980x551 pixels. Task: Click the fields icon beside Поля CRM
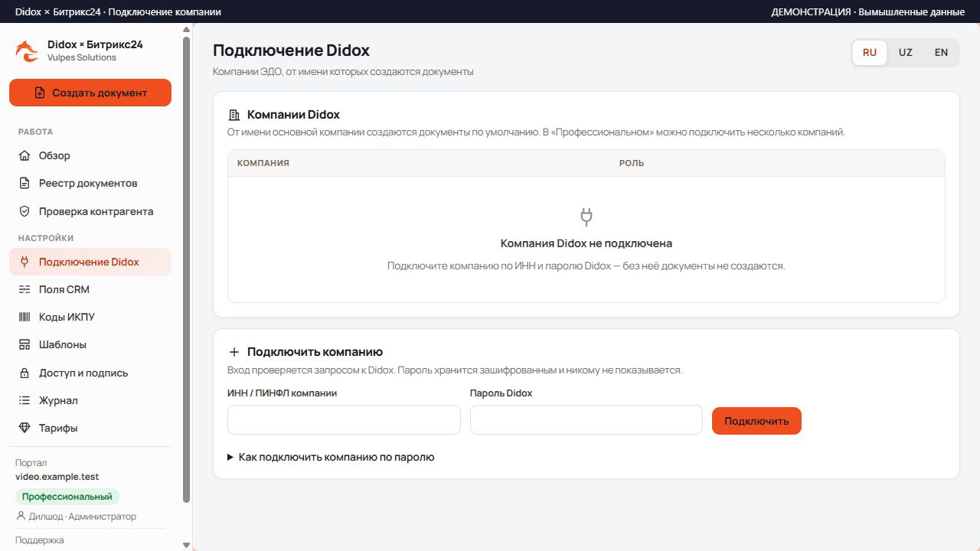pyautogui.click(x=24, y=289)
